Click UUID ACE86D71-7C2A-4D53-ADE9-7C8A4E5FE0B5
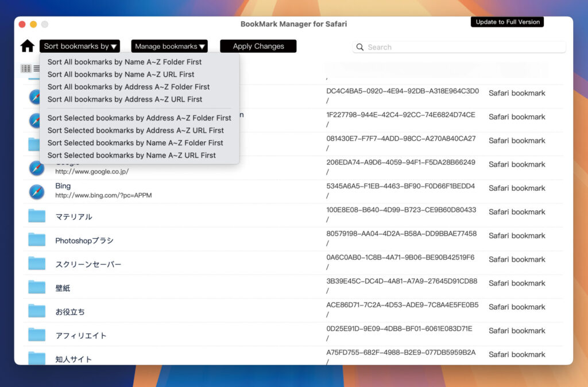The image size is (588, 387). (403, 304)
